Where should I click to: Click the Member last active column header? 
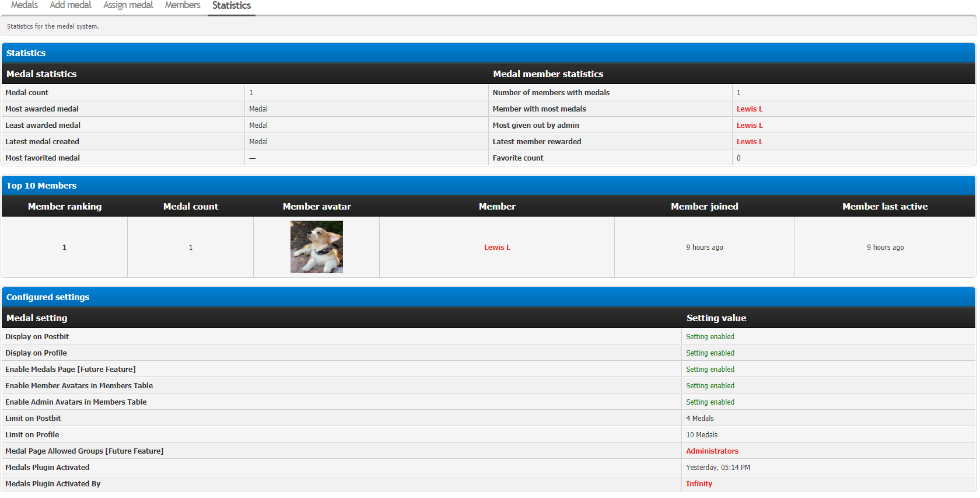884,207
